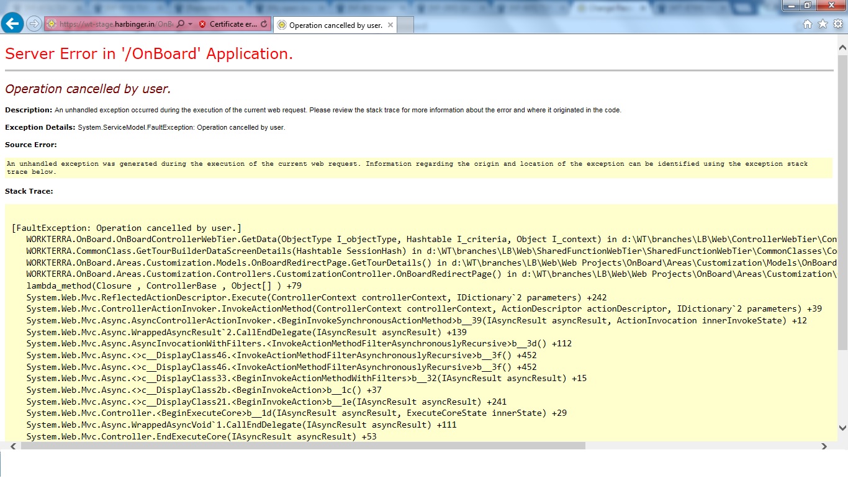
Task: Click the browser Forward arrow button
Action: coord(34,24)
